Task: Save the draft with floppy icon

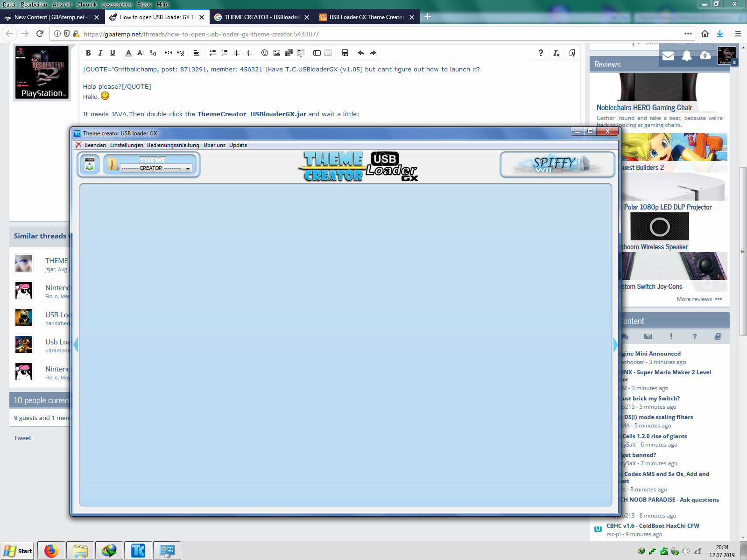Action: pyautogui.click(x=345, y=53)
